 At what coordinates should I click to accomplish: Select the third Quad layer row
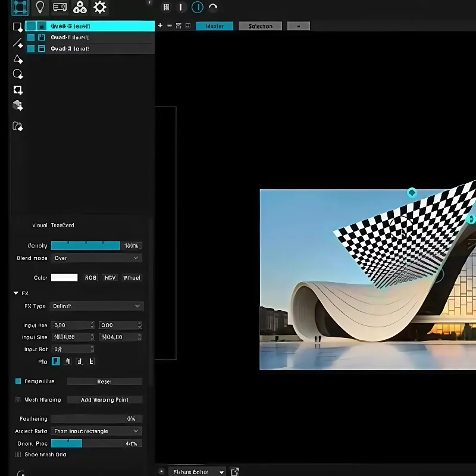(x=90, y=49)
